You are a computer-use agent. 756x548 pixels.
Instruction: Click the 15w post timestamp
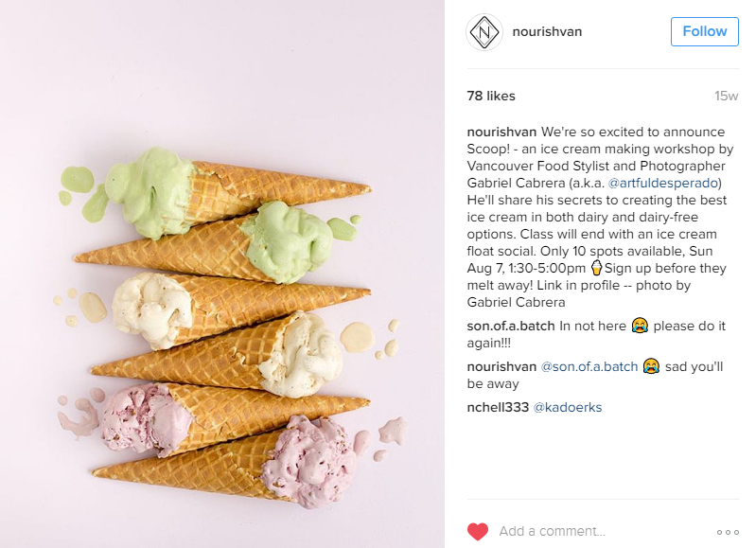pos(726,96)
